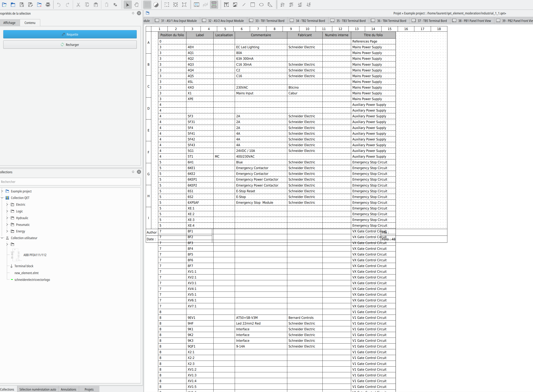The width and height of the screenshot is (533, 392).
Task: Undo the last action
Action: coord(59,5)
